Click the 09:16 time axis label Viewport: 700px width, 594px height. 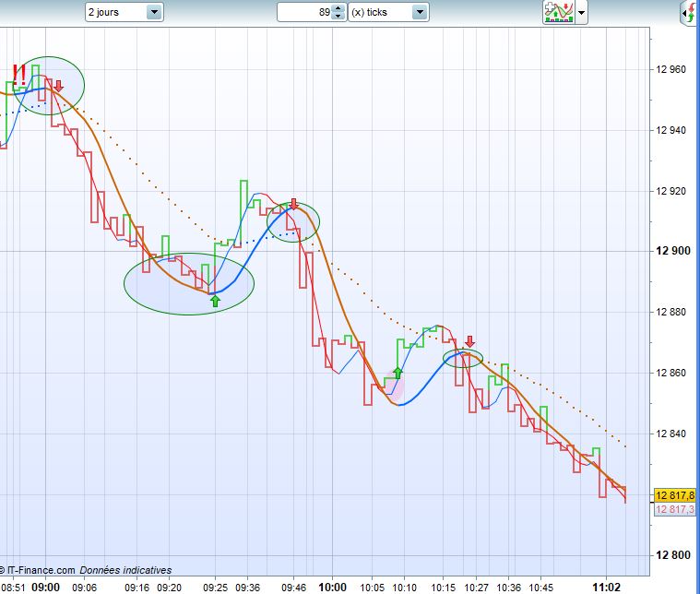pyautogui.click(x=137, y=588)
